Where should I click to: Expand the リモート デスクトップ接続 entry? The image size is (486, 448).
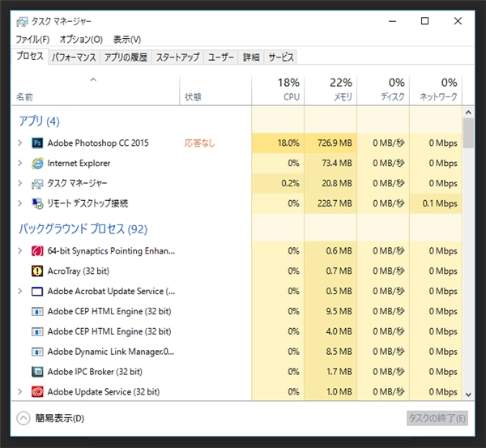(x=20, y=203)
